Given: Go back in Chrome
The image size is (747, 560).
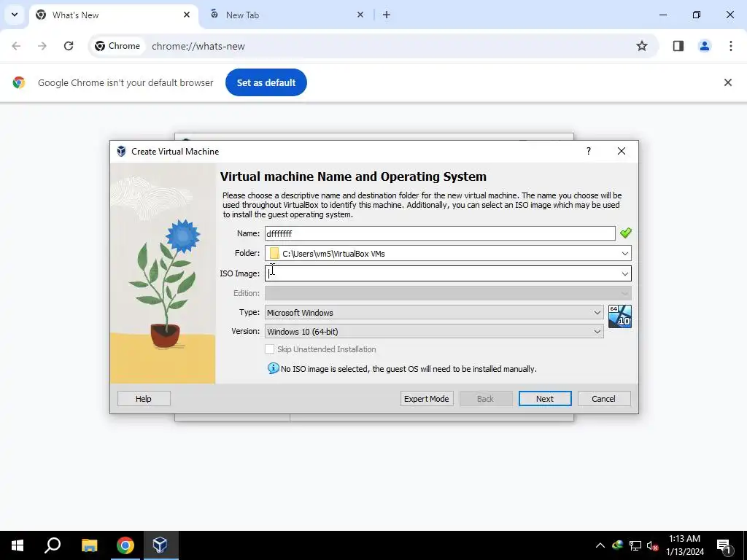Looking at the screenshot, I should (x=16, y=46).
